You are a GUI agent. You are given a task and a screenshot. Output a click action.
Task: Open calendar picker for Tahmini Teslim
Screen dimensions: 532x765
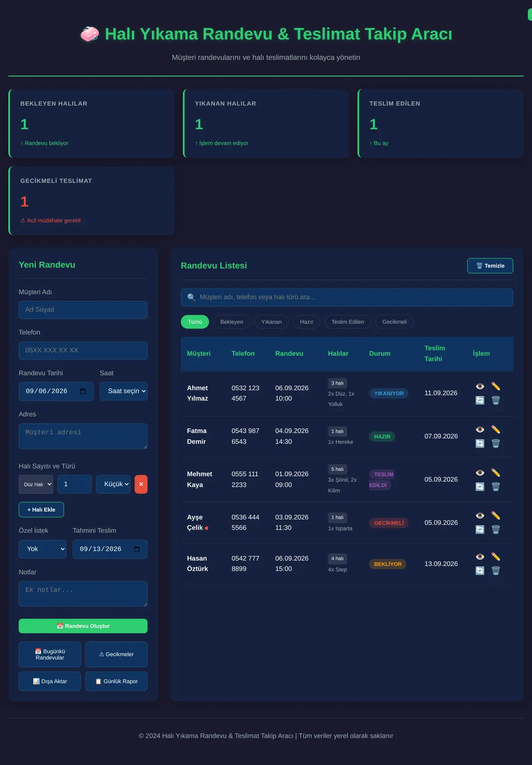click(137, 549)
